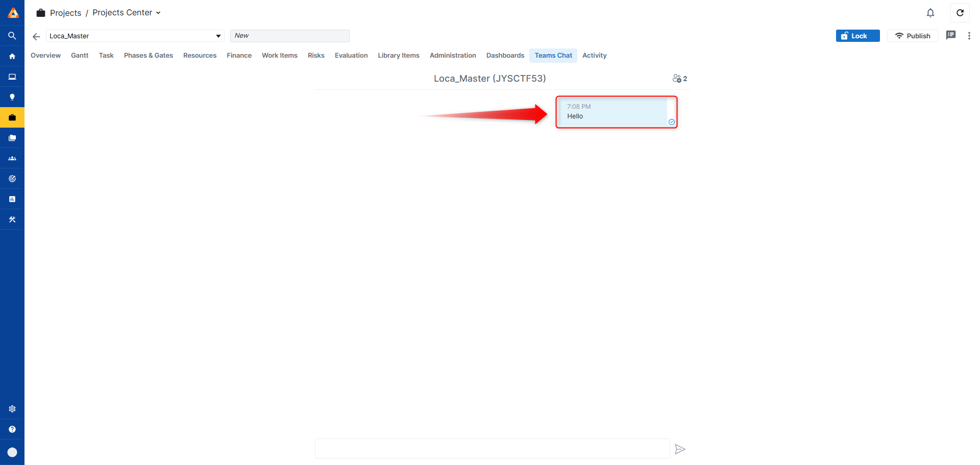Click the chat message input field

click(492, 449)
